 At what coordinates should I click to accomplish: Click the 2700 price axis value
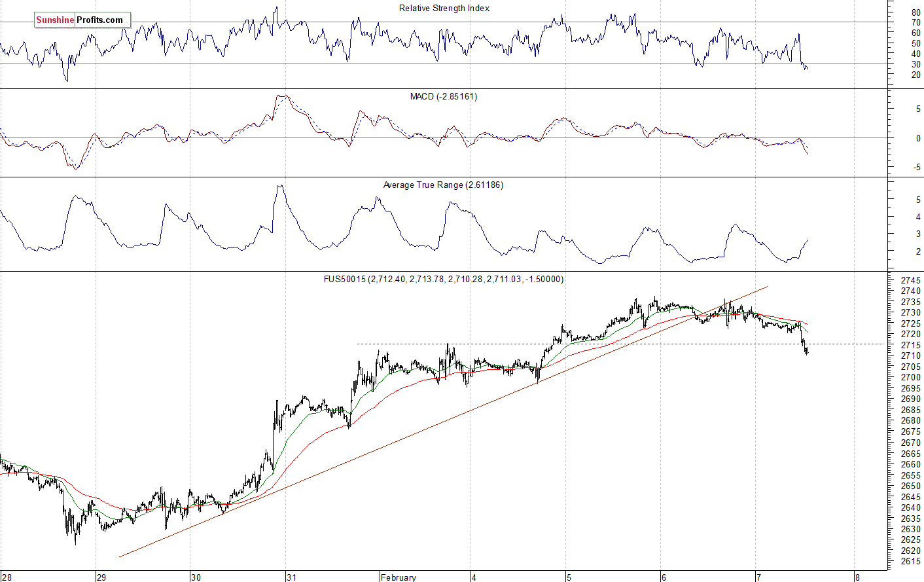[911, 378]
